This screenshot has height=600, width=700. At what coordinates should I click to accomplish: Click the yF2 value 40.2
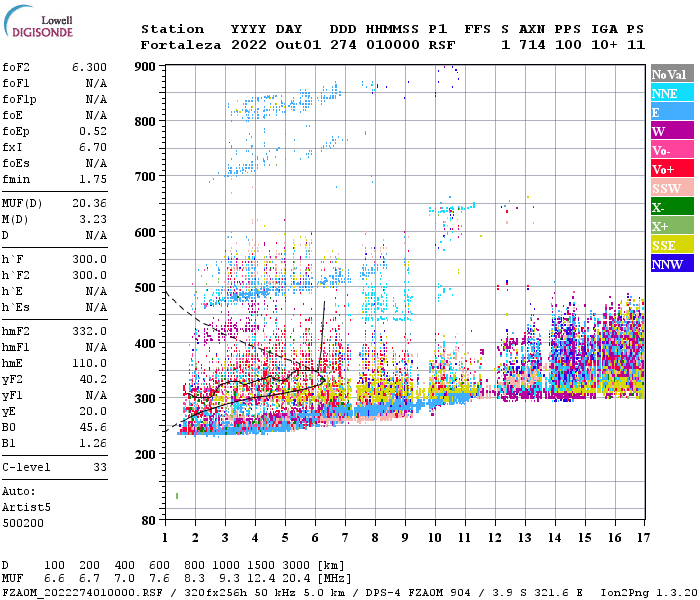[93, 379]
